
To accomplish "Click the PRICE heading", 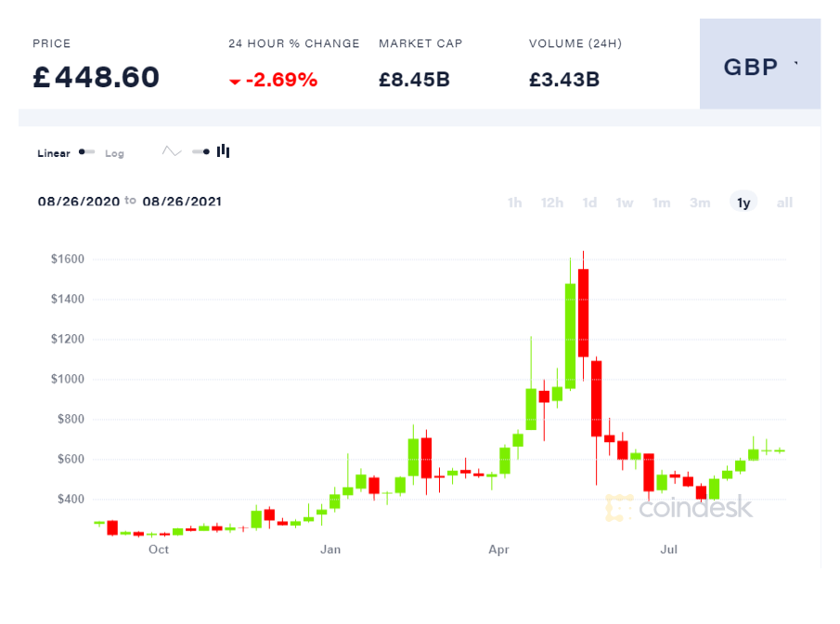I will 51,44.
